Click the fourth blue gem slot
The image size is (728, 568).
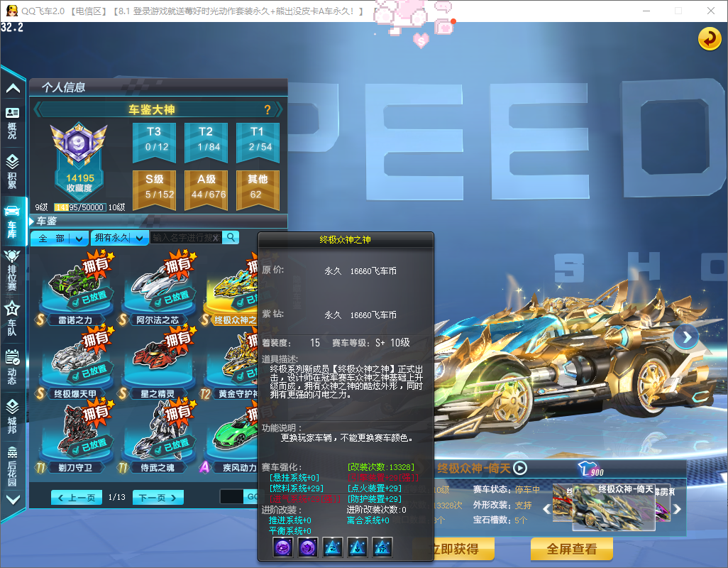pyautogui.click(x=357, y=547)
